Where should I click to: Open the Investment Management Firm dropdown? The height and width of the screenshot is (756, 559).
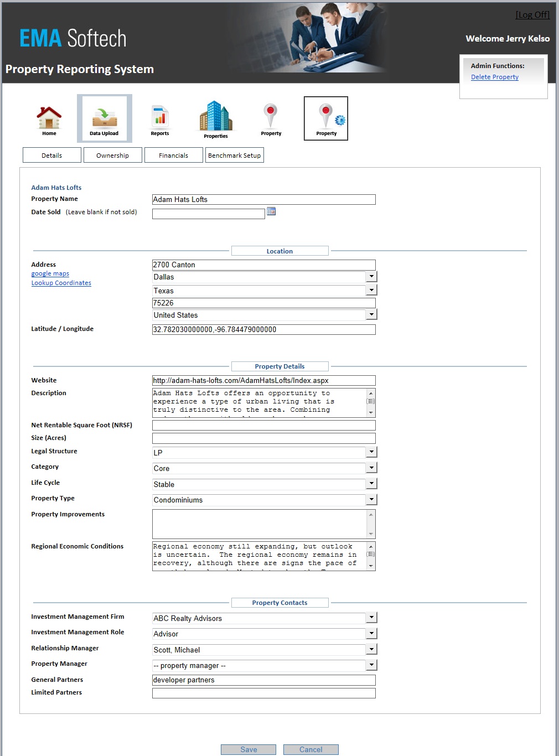[x=371, y=618]
